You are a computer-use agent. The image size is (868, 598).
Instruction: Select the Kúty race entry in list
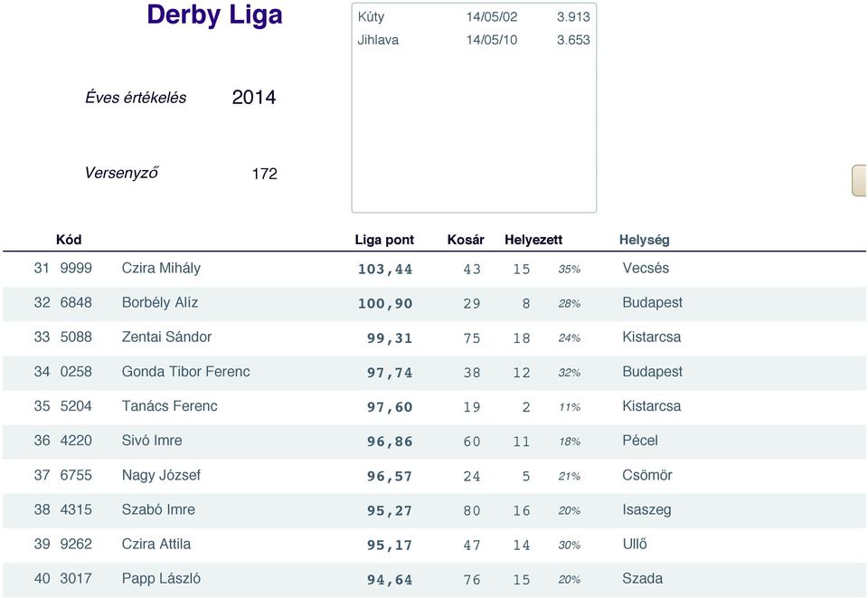[x=474, y=16]
